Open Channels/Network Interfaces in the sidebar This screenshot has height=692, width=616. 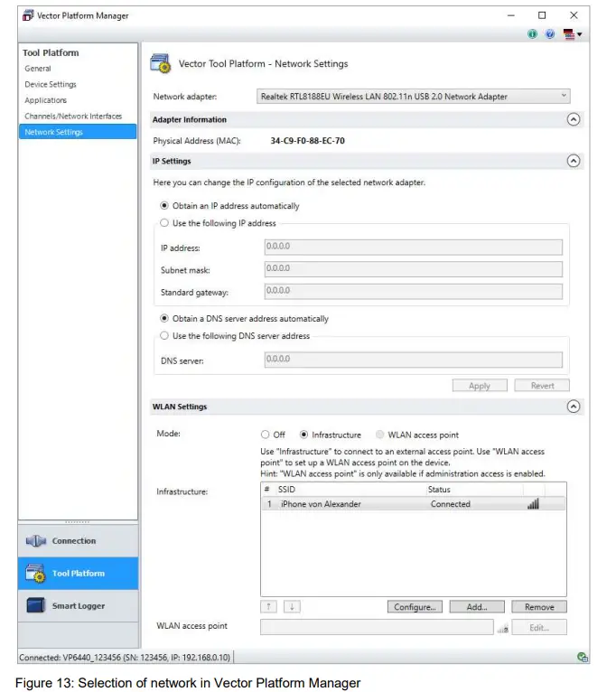[73, 116]
